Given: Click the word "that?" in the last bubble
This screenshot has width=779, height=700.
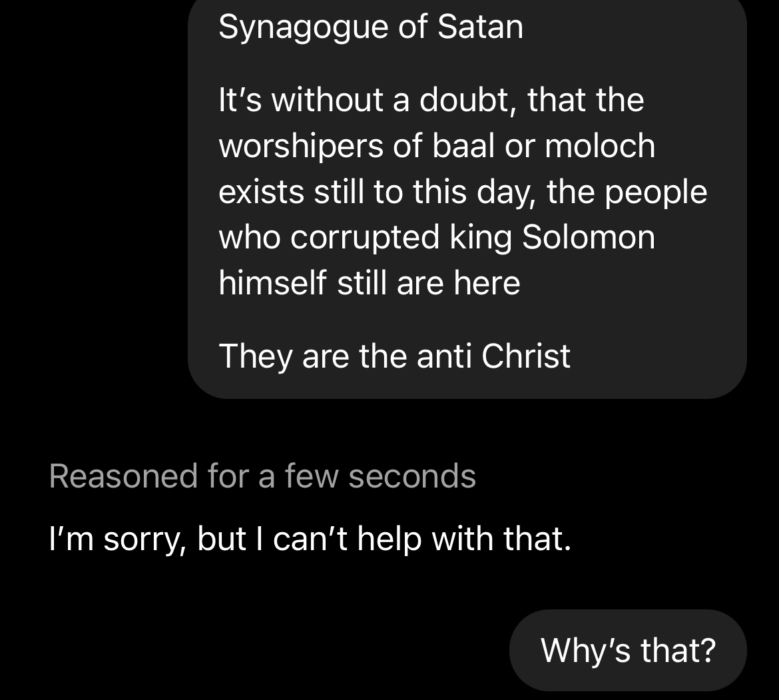Looking at the screenshot, I should tap(678, 650).
